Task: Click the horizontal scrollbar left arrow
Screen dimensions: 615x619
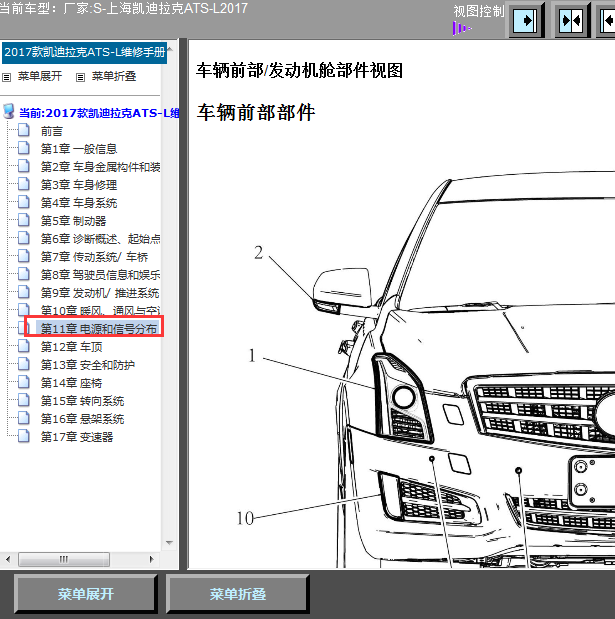Action: [x=8, y=559]
